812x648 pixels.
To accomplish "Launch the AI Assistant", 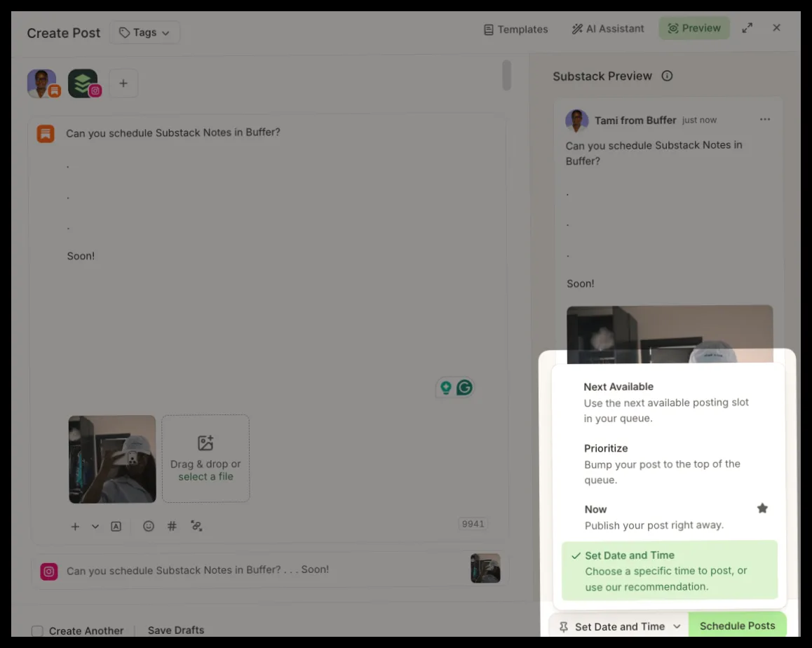I will point(608,29).
